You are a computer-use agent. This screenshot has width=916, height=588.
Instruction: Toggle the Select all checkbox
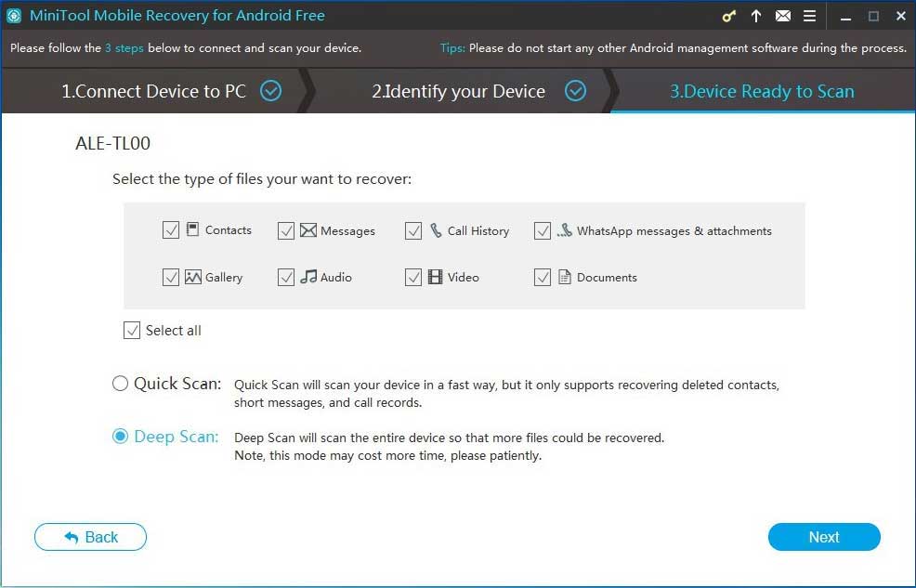(x=131, y=330)
